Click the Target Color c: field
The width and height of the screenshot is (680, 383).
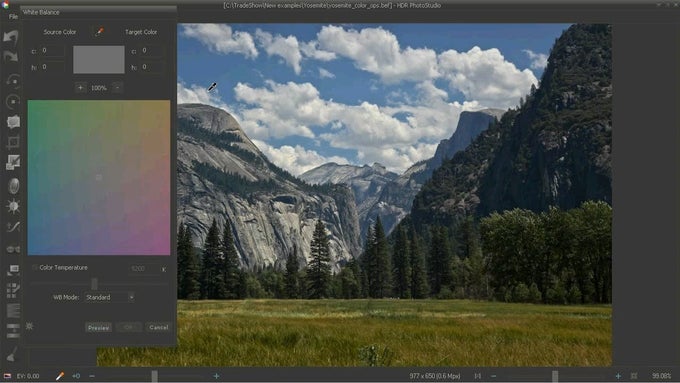[x=152, y=50]
